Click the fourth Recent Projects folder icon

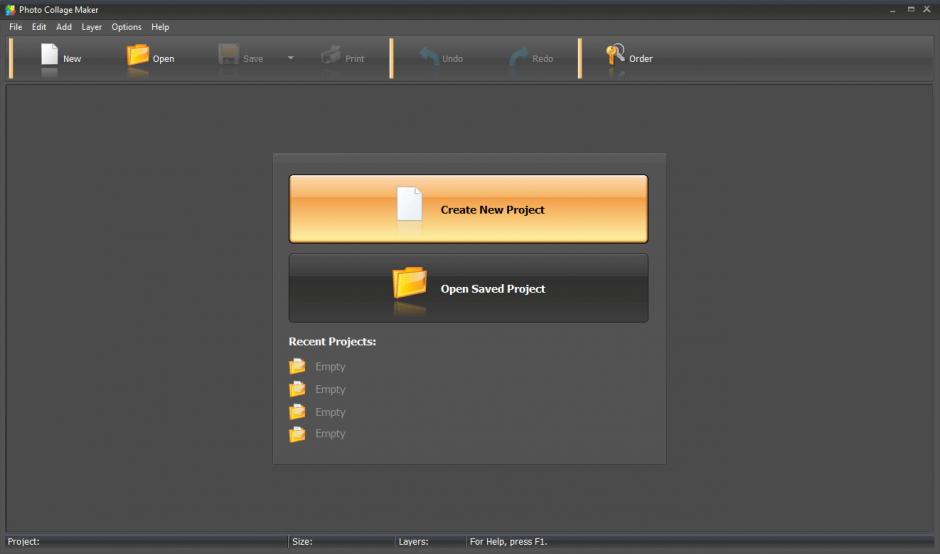point(297,433)
